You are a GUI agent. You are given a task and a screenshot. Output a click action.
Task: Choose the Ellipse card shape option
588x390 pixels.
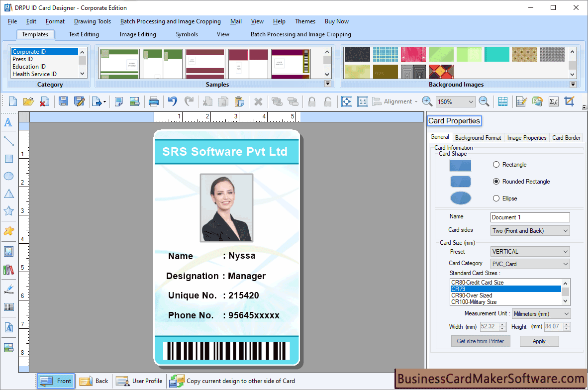point(496,198)
